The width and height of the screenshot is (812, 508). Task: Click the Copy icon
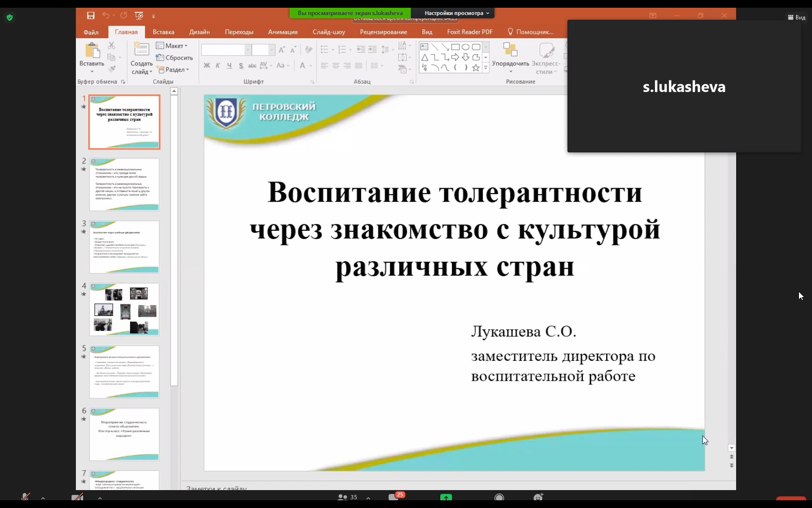[111, 57]
